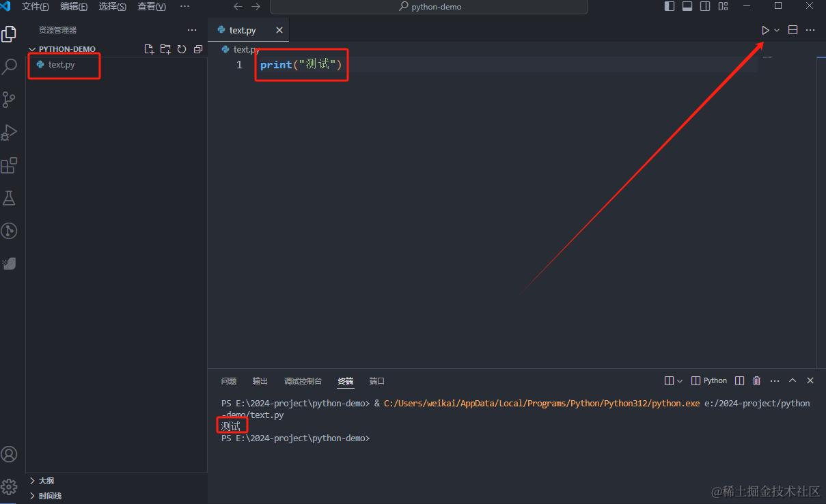Image resolution: width=826 pixels, height=504 pixels.
Task: Maximize the panel size with chevron
Action: pos(793,381)
